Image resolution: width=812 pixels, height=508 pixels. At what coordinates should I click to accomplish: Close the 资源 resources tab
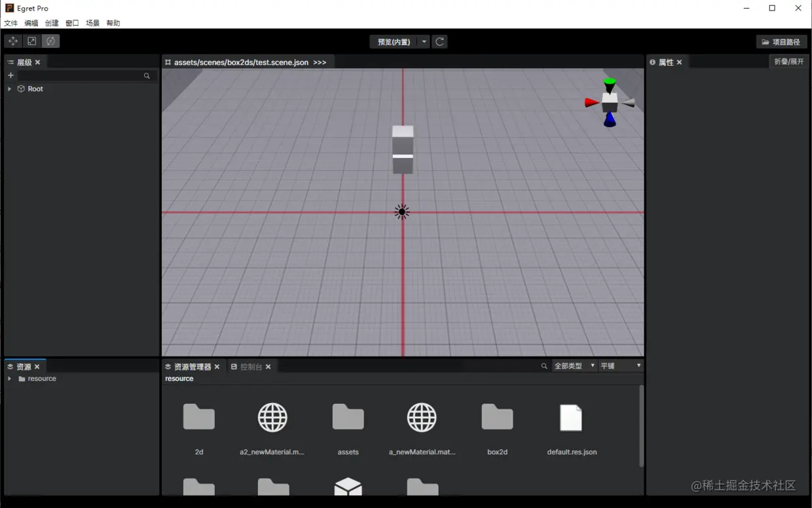point(37,367)
